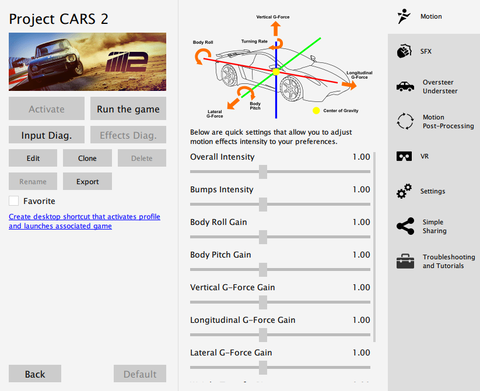Image resolution: width=480 pixels, height=391 pixels.
Task: Click the Body Roll Gain label
Action: pos(219,222)
